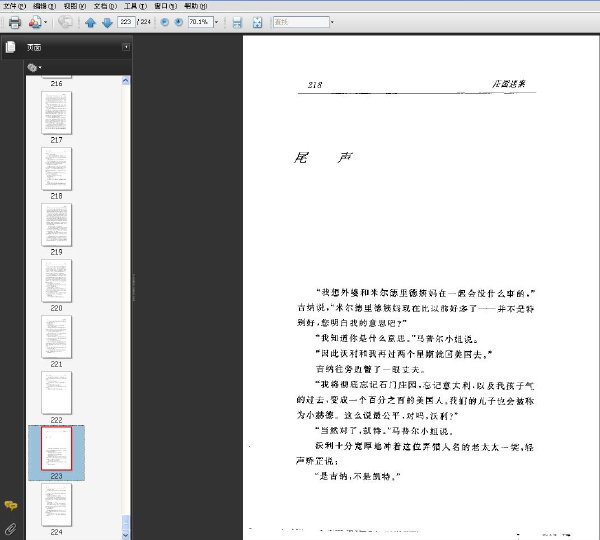The width and height of the screenshot is (600, 540).
Task: Go to next page with down arrow
Action: point(108,23)
